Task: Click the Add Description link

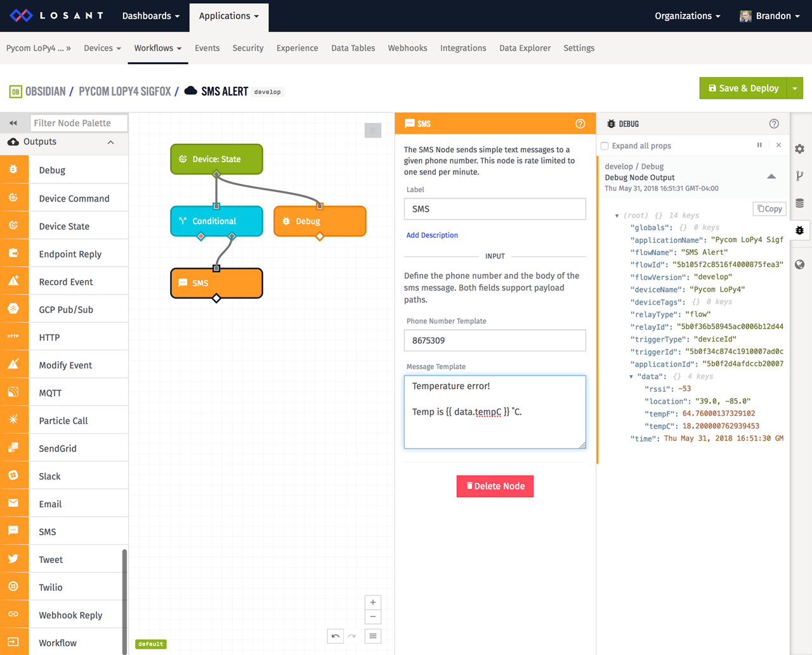Action: [432, 235]
